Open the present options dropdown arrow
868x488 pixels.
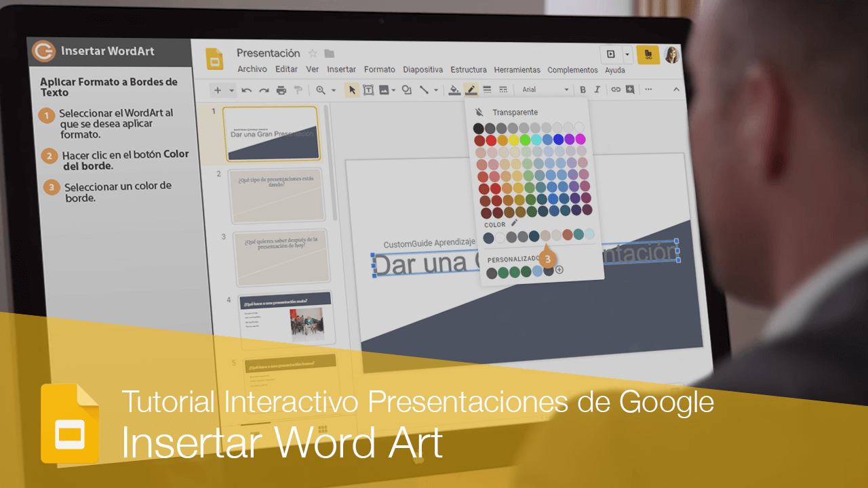tap(627, 54)
